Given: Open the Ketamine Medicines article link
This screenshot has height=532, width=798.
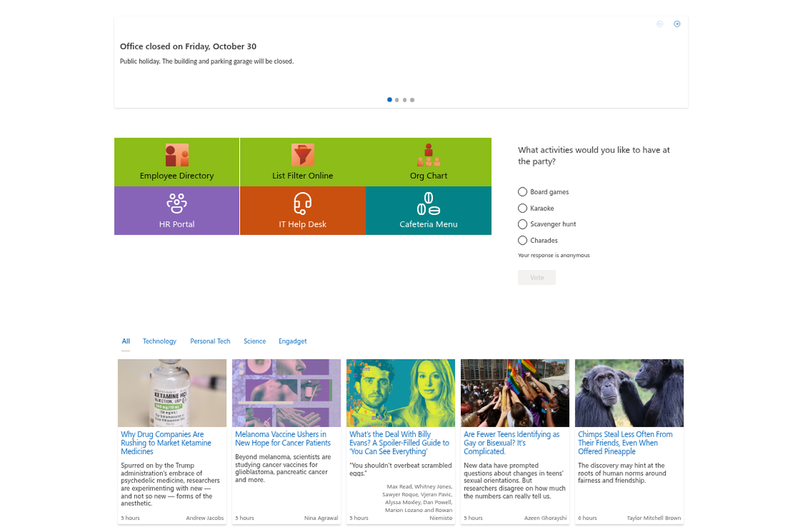Looking at the screenshot, I should [167, 443].
